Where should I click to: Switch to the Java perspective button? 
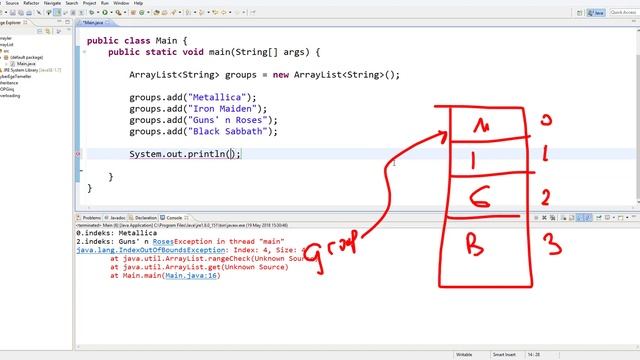(596, 13)
